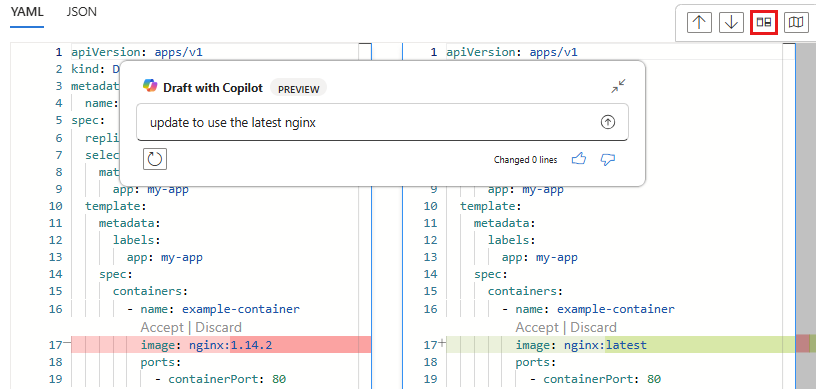Click 'spec:' on line 5 in left pane
This screenshot has width=816, height=389.
[x=88, y=120]
